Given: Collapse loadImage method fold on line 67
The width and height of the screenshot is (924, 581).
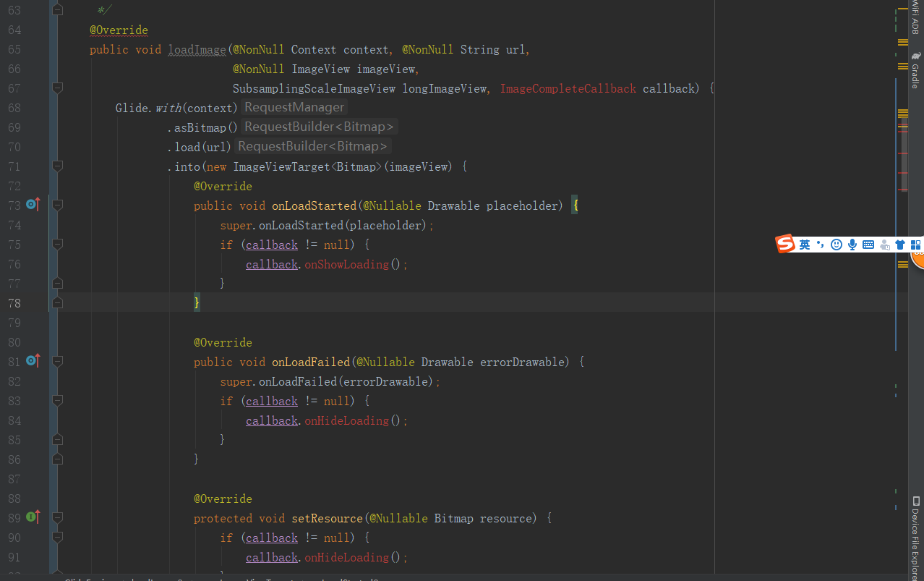Looking at the screenshot, I should pos(58,88).
